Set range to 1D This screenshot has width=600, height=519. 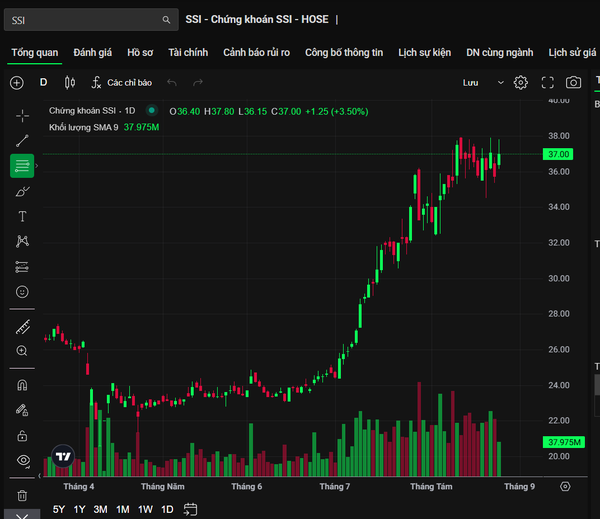click(167, 509)
